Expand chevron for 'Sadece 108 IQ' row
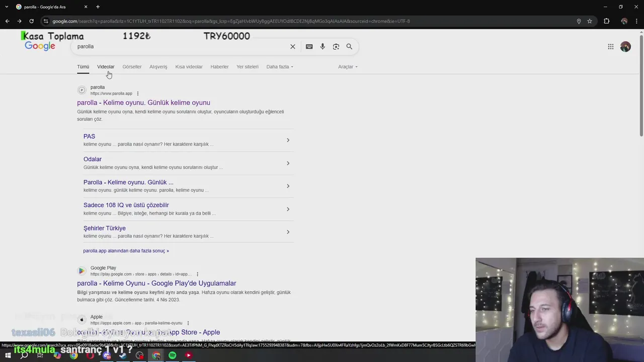The image size is (644, 362). 288,209
